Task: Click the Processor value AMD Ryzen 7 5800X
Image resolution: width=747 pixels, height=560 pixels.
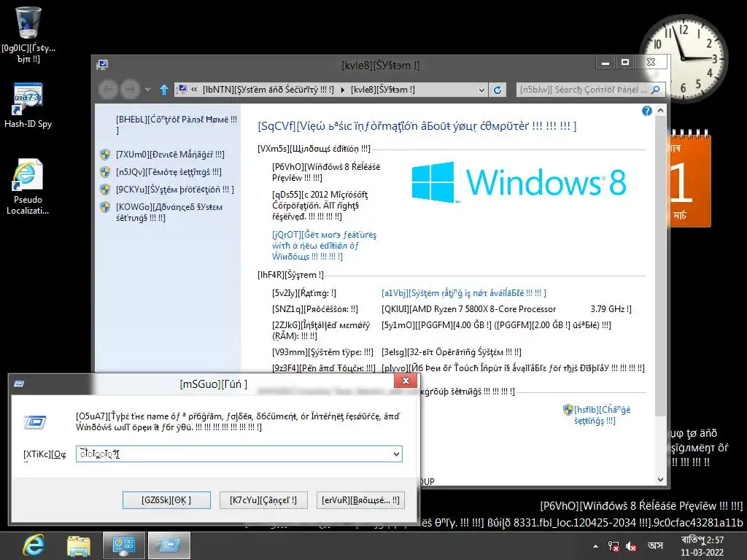Action: point(506,309)
